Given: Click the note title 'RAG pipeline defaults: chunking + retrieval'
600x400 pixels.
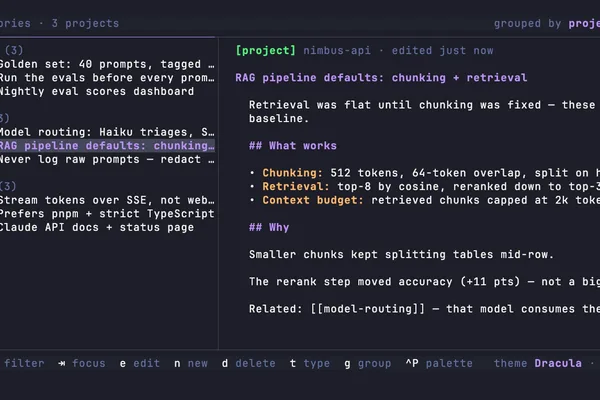Looking at the screenshot, I should (381, 78).
